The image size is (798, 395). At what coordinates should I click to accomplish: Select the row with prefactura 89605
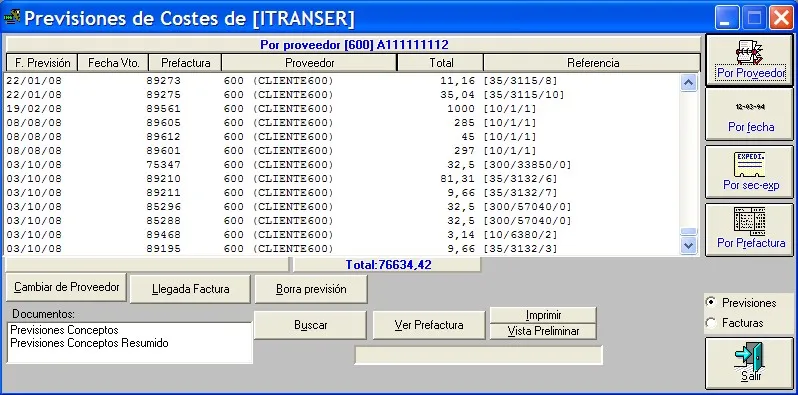point(341,123)
